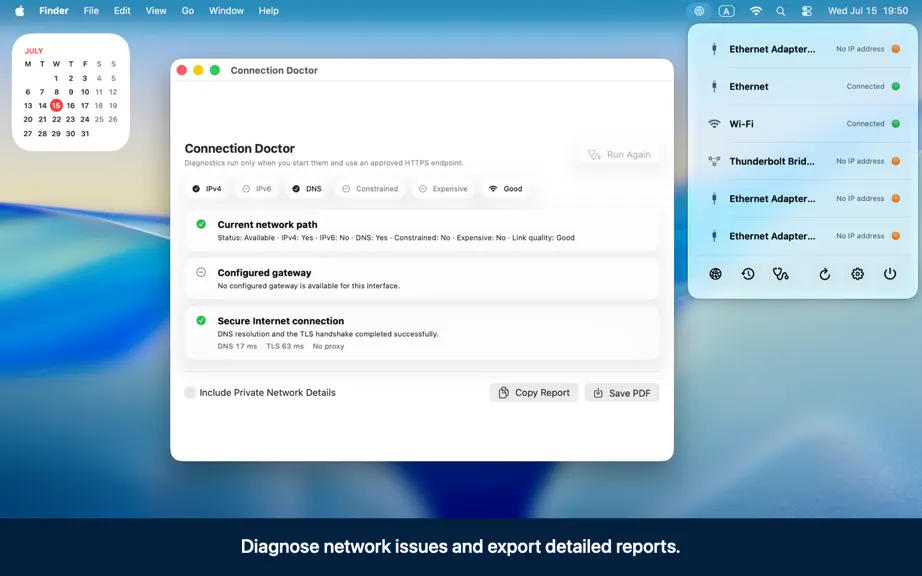Open the File menu
The height and width of the screenshot is (576, 922).
pos(91,11)
